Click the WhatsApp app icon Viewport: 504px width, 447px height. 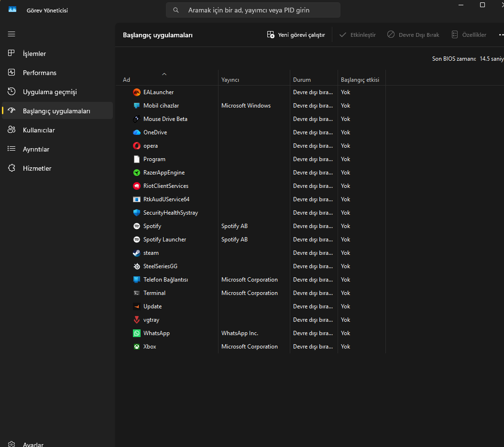tap(137, 333)
